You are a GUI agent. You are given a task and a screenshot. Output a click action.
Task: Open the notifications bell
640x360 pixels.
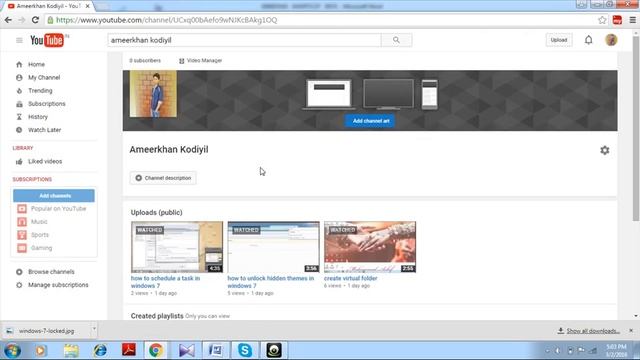(588, 40)
